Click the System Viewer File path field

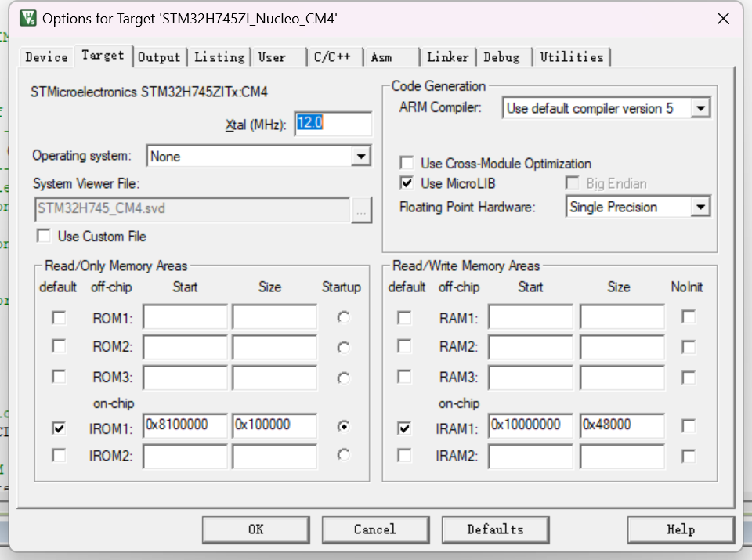click(193, 209)
